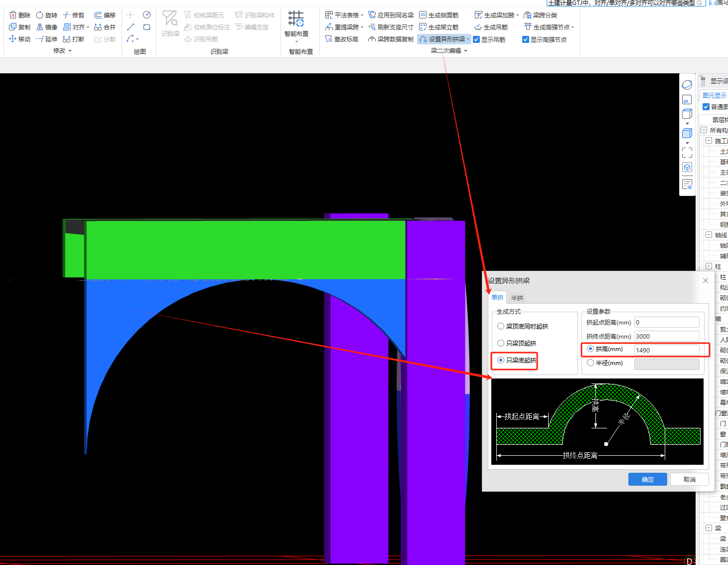Switch to 单拱 tab

497,297
